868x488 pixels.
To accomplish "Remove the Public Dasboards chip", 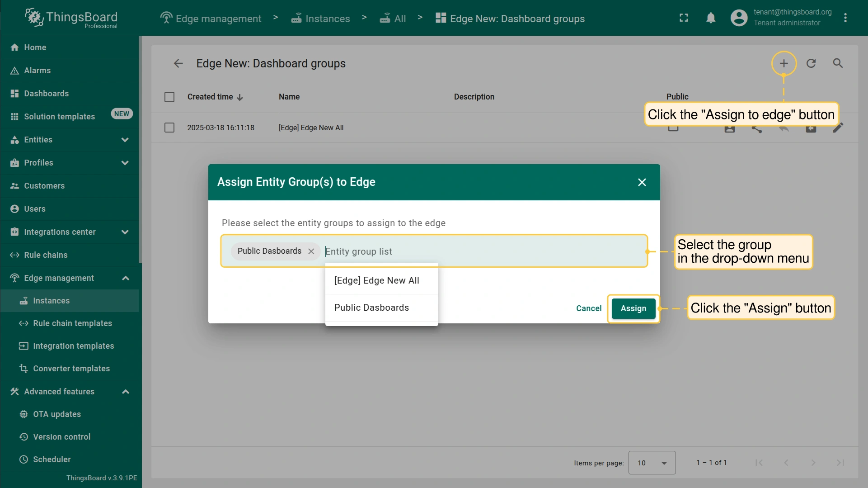I will [311, 251].
